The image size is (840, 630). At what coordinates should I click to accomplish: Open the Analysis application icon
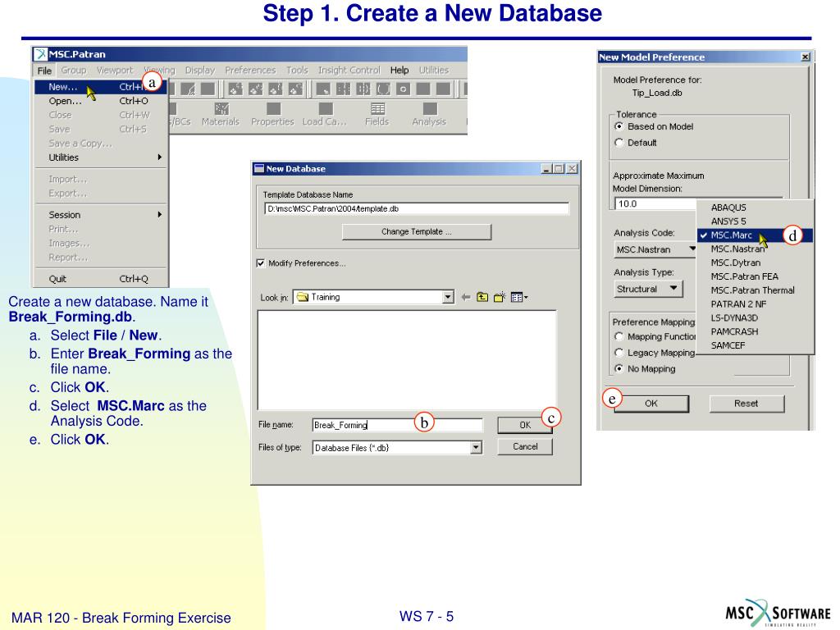pos(429,115)
